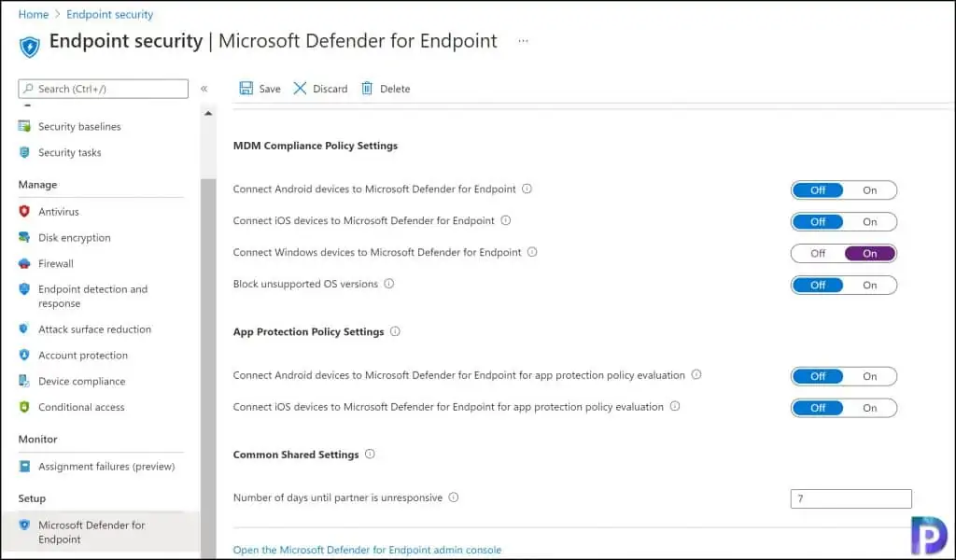Screen dimensions: 956x560
Task: Click the Security tasks icon
Action: (x=24, y=152)
